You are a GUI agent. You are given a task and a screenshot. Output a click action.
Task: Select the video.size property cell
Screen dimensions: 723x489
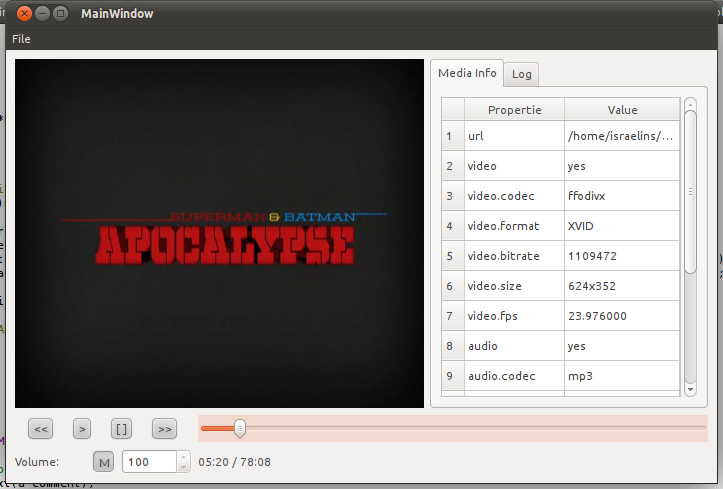pos(514,286)
